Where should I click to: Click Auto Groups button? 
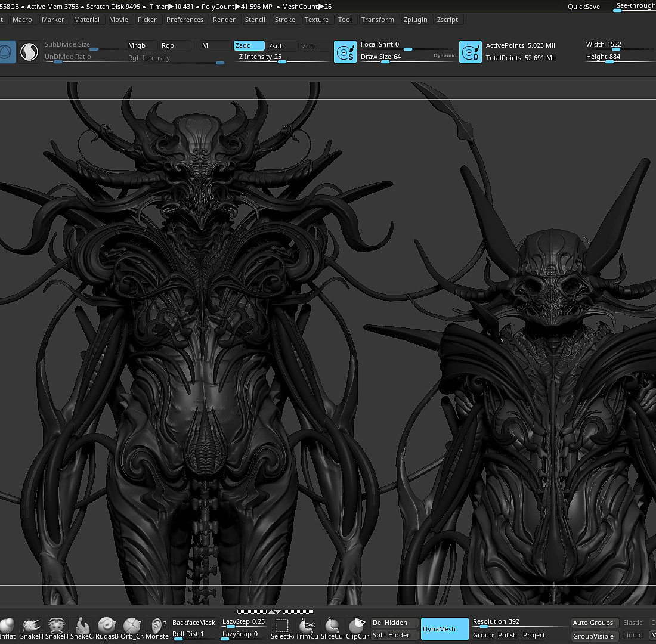[x=594, y=623]
